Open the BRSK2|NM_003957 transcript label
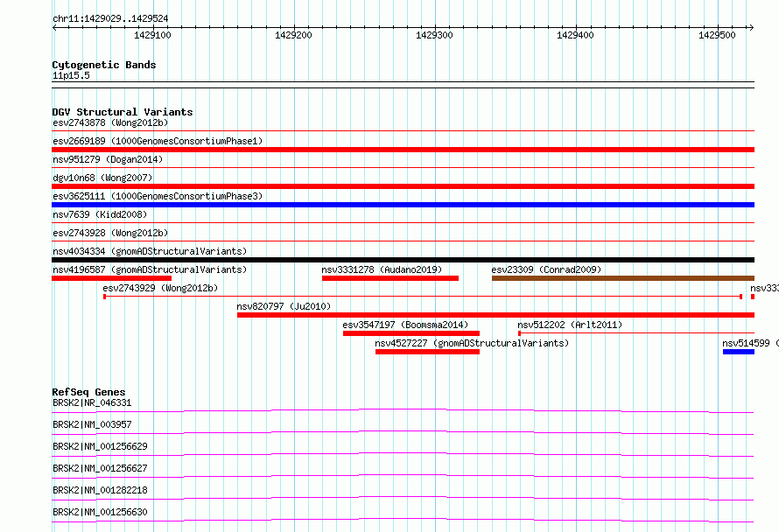The width and height of the screenshot is (779, 532). (92, 424)
